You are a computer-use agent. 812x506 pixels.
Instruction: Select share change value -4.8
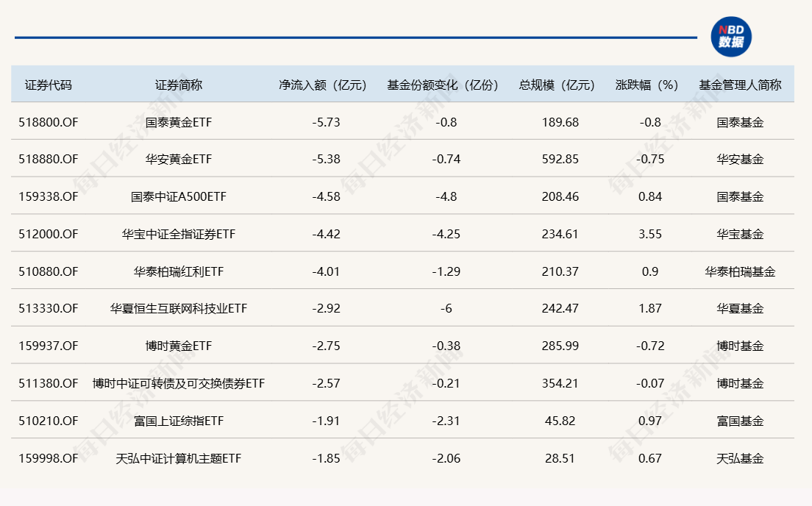click(x=446, y=197)
